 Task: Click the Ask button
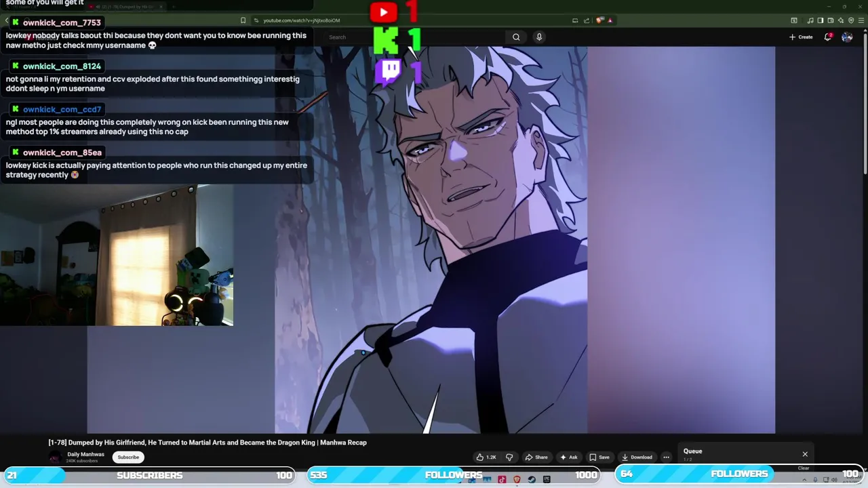coord(568,457)
